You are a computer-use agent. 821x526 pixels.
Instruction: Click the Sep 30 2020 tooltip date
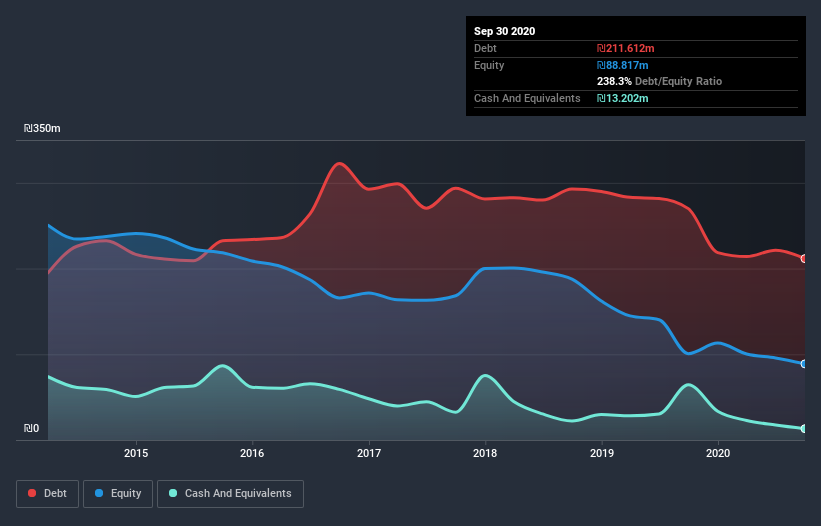coord(504,31)
